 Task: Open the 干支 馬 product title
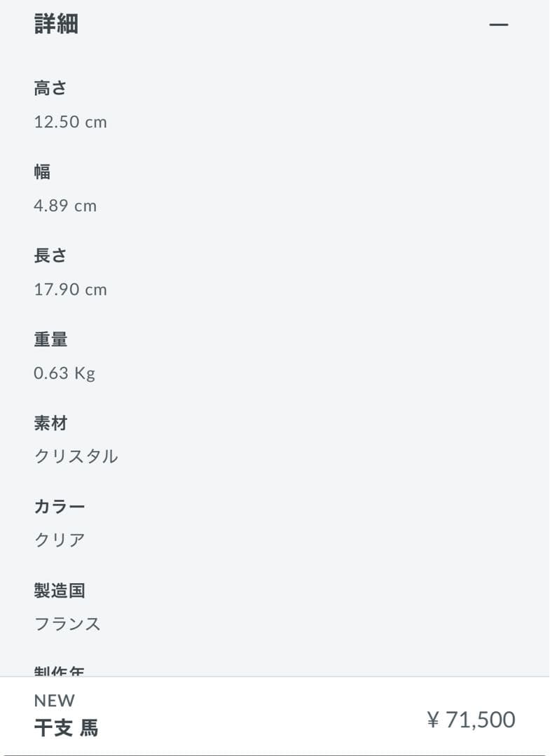click(66, 729)
